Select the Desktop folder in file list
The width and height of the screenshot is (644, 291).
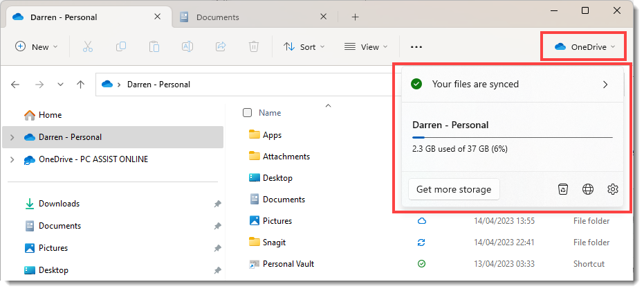click(x=270, y=178)
